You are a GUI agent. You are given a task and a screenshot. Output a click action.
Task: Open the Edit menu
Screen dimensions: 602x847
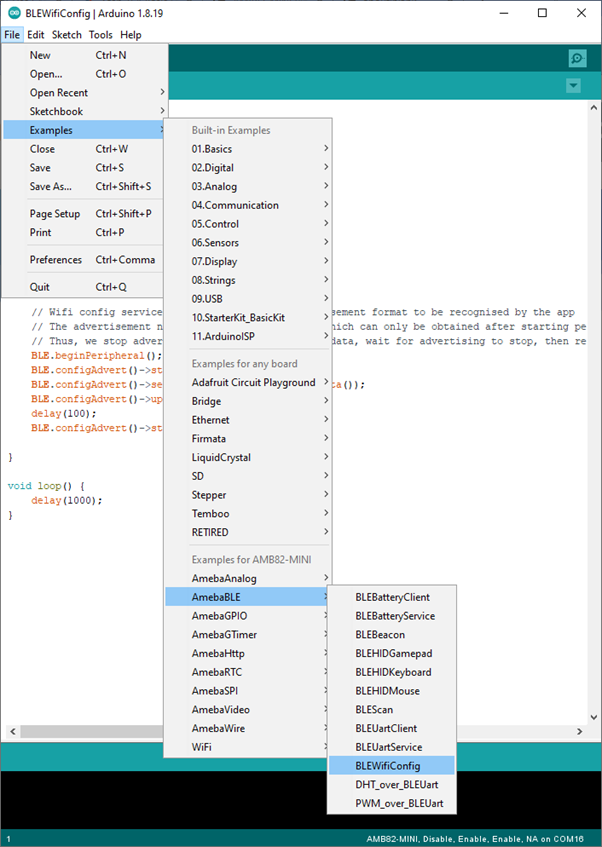click(x=35, y=35)
